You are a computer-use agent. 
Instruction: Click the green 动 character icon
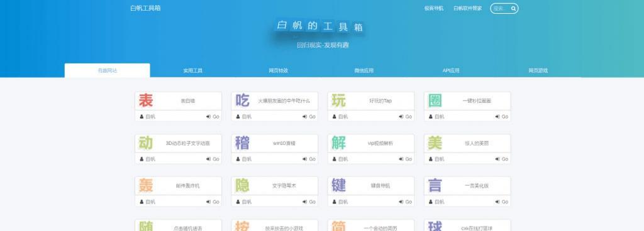point(146,143)
